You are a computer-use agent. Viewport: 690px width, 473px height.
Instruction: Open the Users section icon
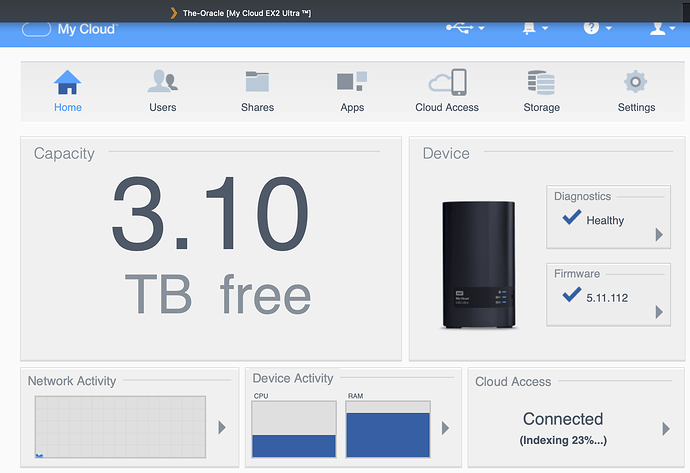pyautogui.click(x=162, y=81)
